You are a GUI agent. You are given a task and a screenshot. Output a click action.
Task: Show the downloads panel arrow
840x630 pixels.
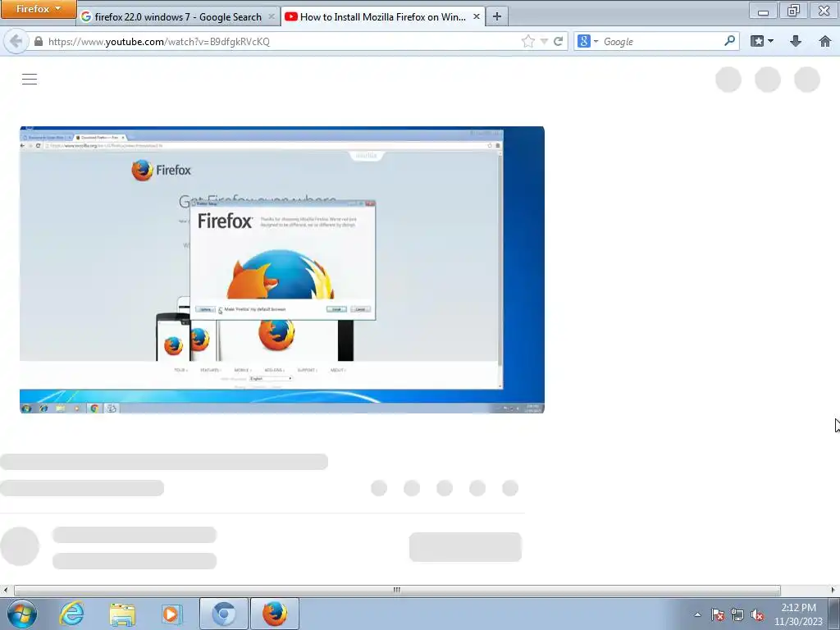[796, 41]
